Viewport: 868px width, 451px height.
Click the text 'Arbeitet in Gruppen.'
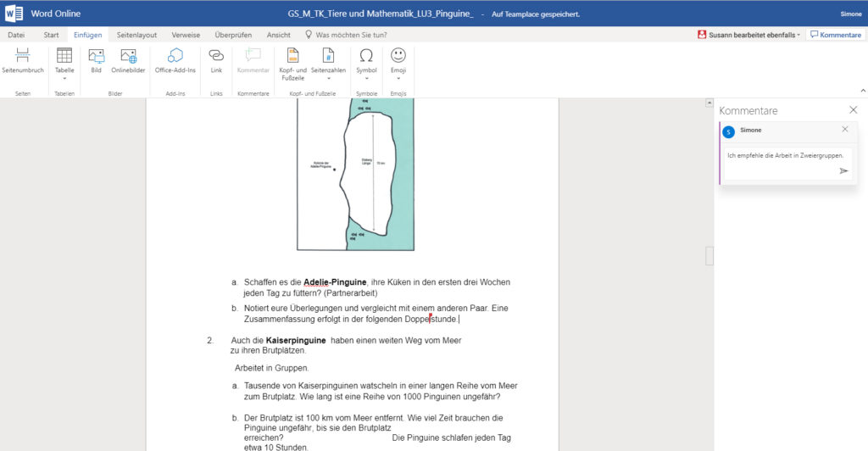[272, 368]
